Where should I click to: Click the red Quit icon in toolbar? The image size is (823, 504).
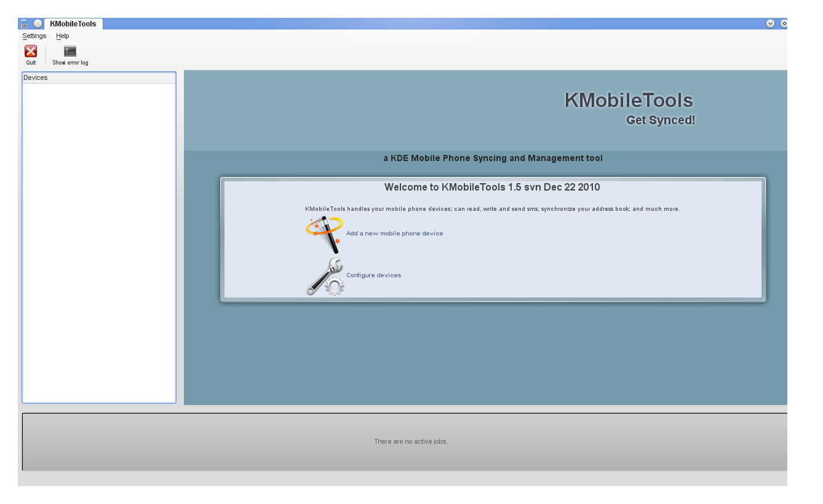(x=31, y=52)
